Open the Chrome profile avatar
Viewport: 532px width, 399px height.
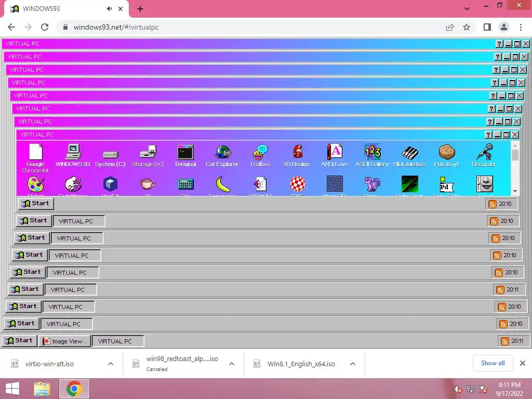point(504,27)
